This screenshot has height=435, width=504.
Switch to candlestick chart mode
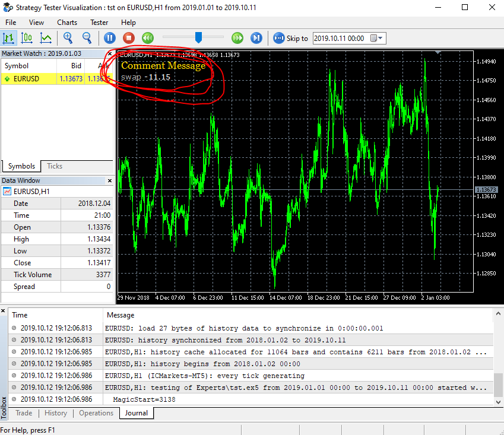(27, 38)
